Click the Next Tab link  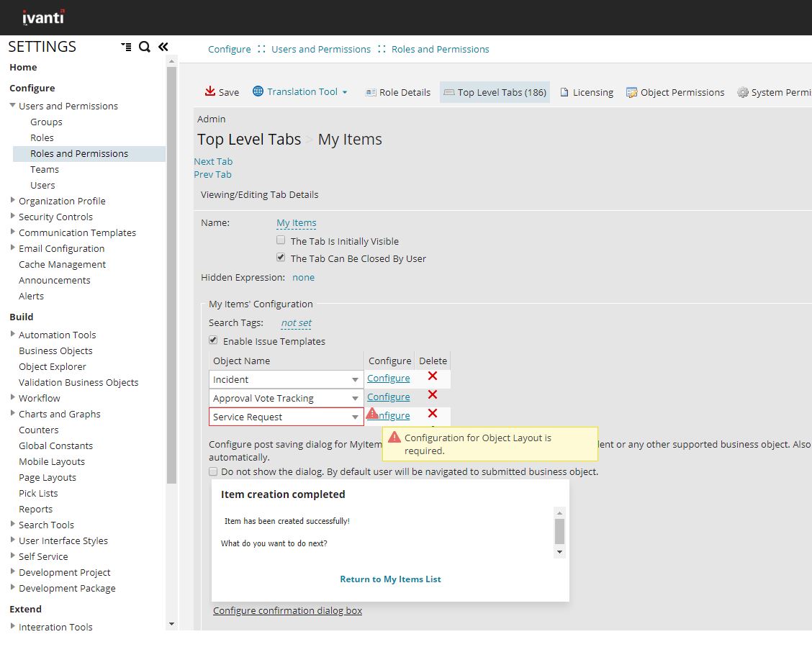(213, 161)
